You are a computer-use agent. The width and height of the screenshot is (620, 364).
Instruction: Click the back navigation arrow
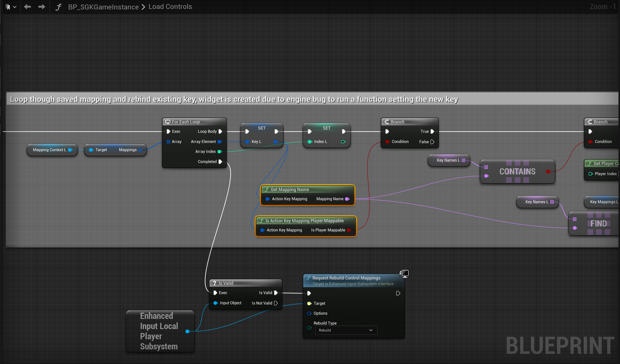pos(27,7)
